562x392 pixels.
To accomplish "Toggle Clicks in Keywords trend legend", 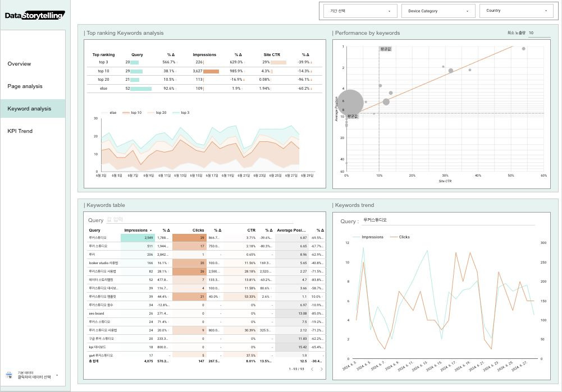I will coord(400,237).
